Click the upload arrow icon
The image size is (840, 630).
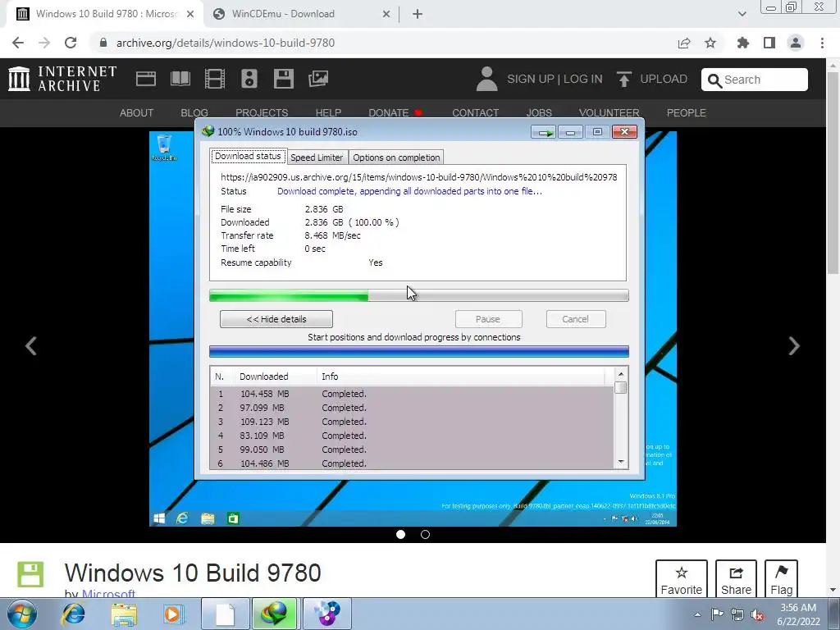pyautogui.click(x=623, y=79)
